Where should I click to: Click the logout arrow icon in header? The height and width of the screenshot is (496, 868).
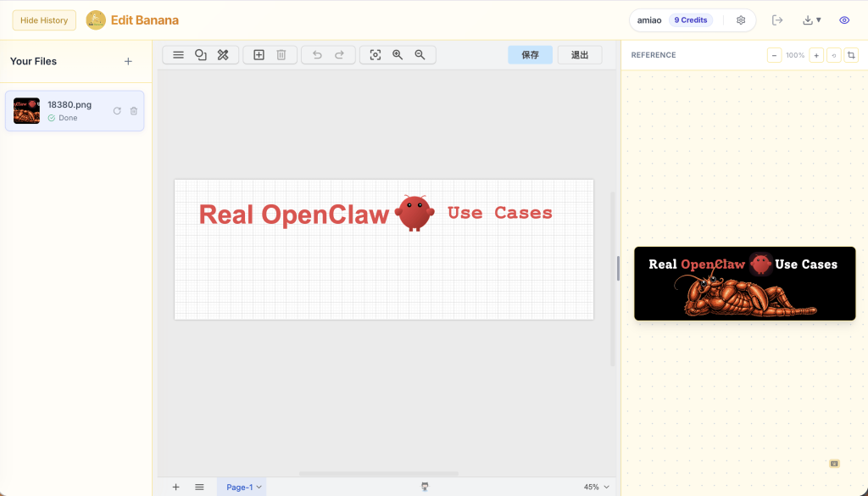click(x=777, y=20)
